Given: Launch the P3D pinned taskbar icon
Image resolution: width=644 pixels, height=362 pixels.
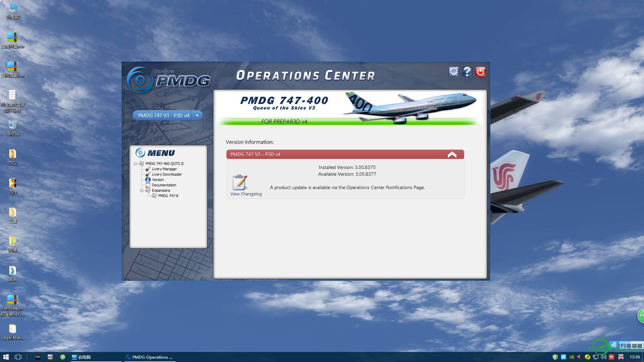Looking at the screenshot, I should tap(38, 357).
